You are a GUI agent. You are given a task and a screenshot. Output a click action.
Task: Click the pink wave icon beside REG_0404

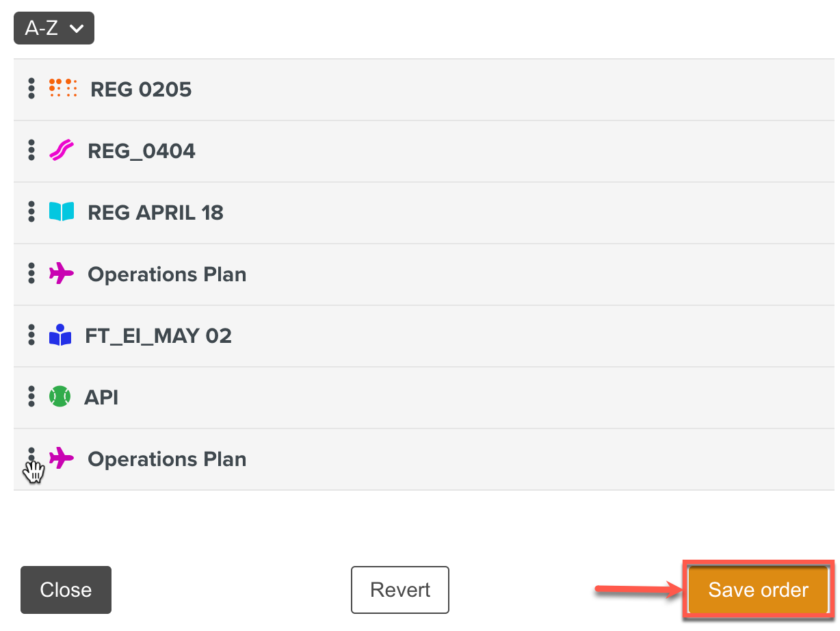click(62, 151)
